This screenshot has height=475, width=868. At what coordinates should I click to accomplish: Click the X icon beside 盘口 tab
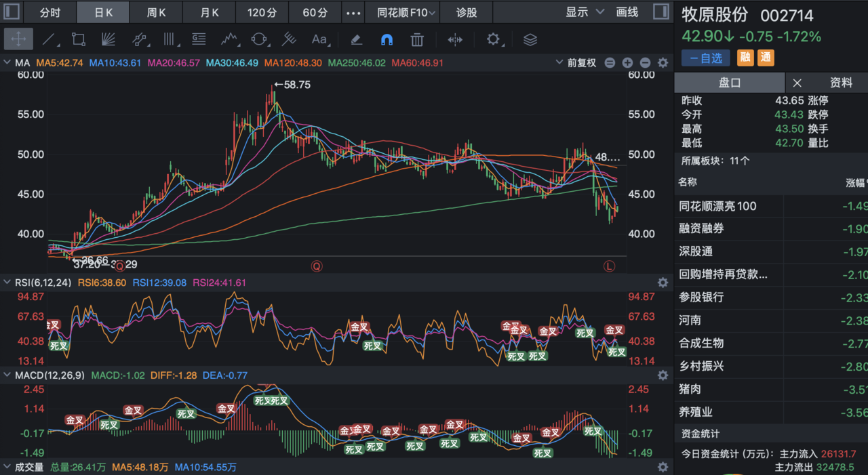pyautogui.click(x=797, y=83)
